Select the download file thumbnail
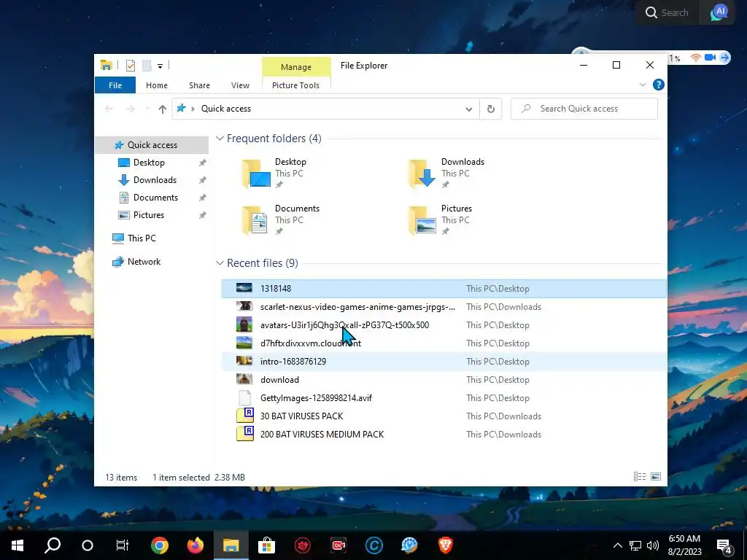747x560 pixels. pyautogui.click(x=244, y=379)
